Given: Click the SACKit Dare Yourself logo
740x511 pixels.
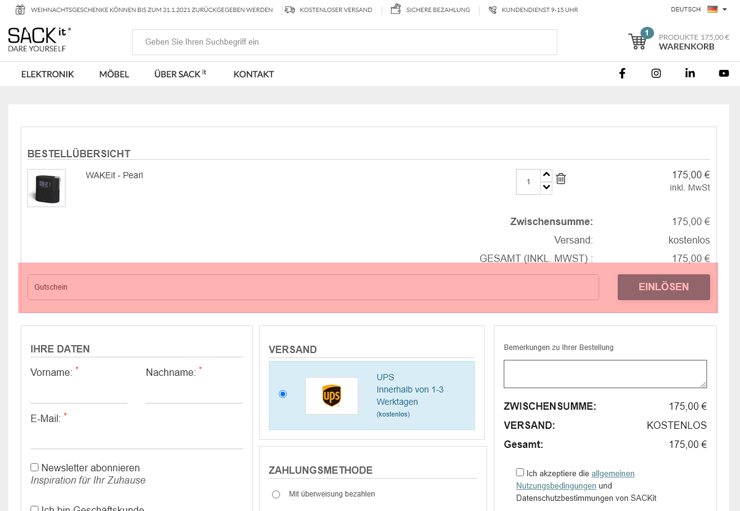Looking at the screenshot, I should pos(40,40).
